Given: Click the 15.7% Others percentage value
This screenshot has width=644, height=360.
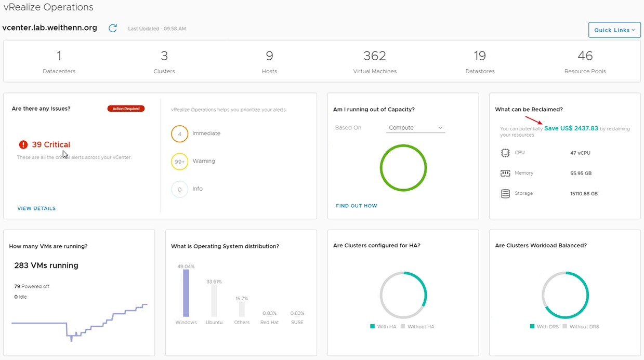Looking at the screenshot, I should tap(242, 299).
